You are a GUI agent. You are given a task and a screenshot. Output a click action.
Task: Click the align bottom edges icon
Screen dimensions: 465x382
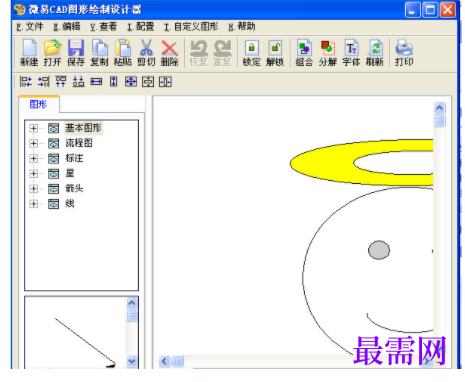[78, 81]
